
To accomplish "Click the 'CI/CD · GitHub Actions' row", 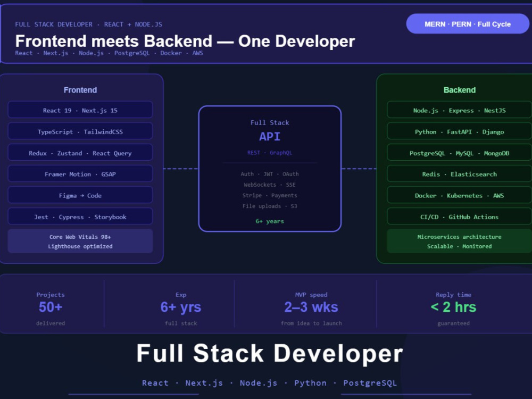I will tap(460, 217).
